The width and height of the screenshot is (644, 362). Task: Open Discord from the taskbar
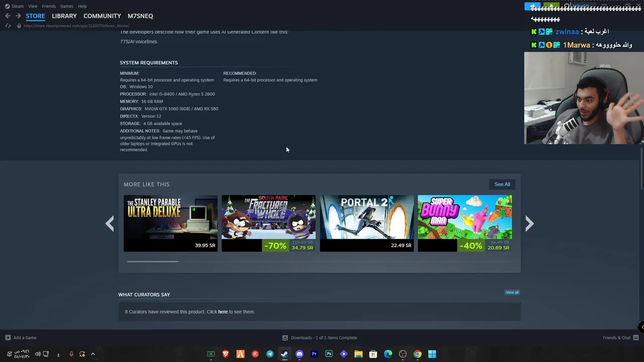click(299, 354)
